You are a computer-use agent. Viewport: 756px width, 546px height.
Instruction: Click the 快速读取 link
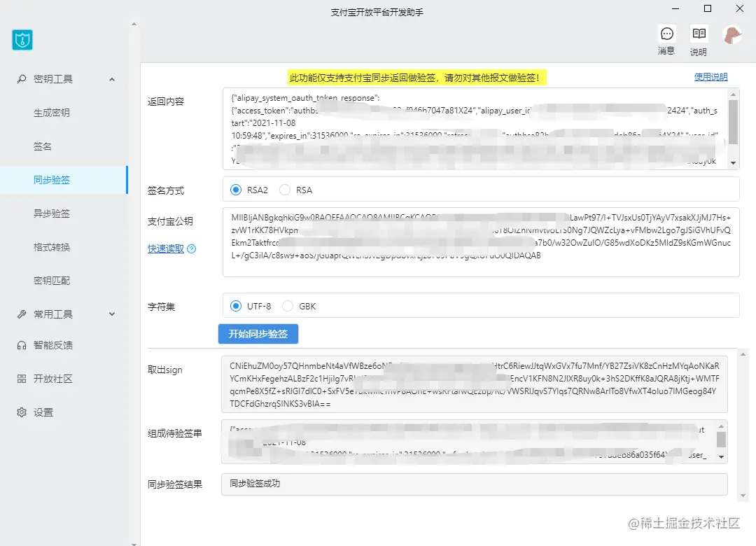coord(166,249)
